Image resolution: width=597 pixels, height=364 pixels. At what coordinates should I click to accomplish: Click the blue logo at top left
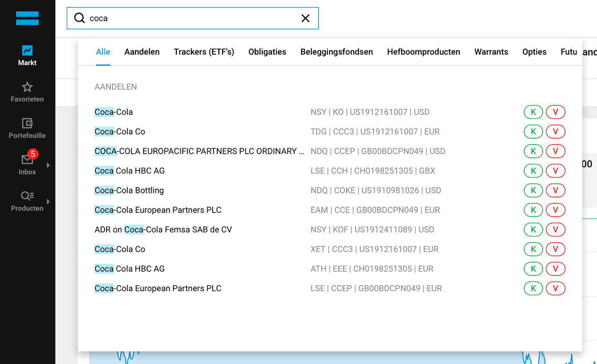tap(27, 18)
